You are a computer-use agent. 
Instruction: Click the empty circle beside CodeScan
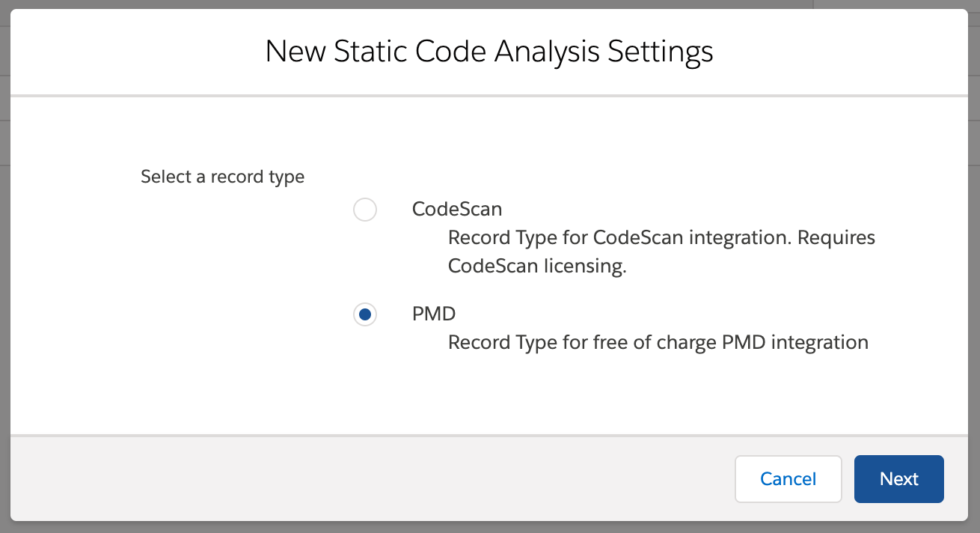(x=364, y=210)
